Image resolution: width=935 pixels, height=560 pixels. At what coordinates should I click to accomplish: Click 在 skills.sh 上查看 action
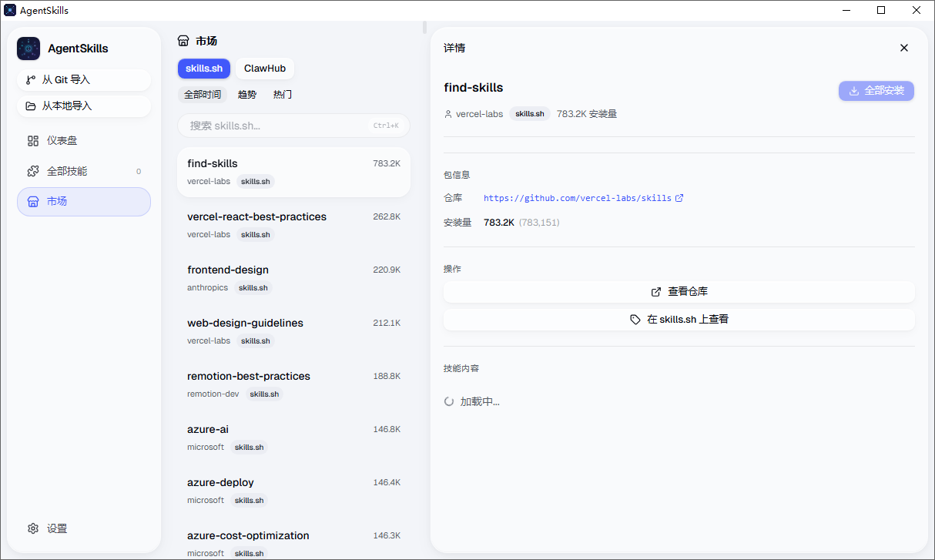679,318
